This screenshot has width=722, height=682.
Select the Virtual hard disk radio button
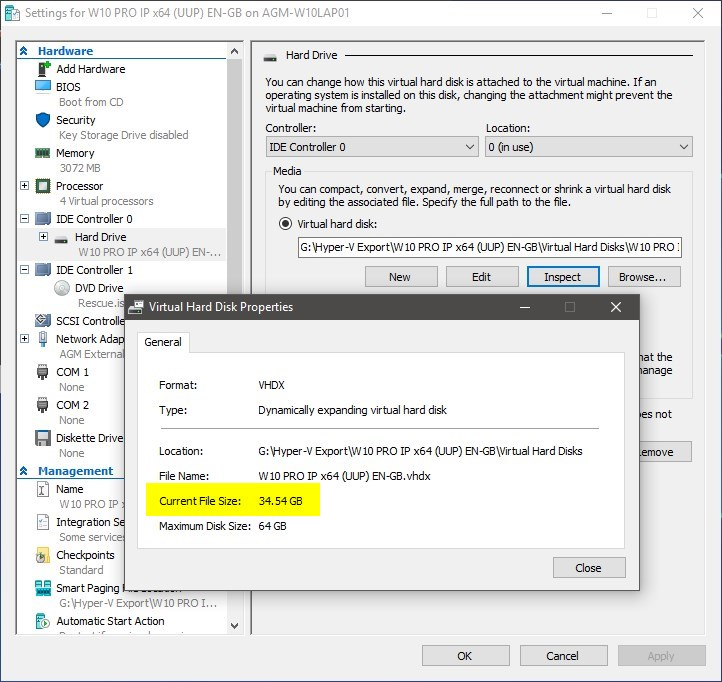click(x=285, y=224)
